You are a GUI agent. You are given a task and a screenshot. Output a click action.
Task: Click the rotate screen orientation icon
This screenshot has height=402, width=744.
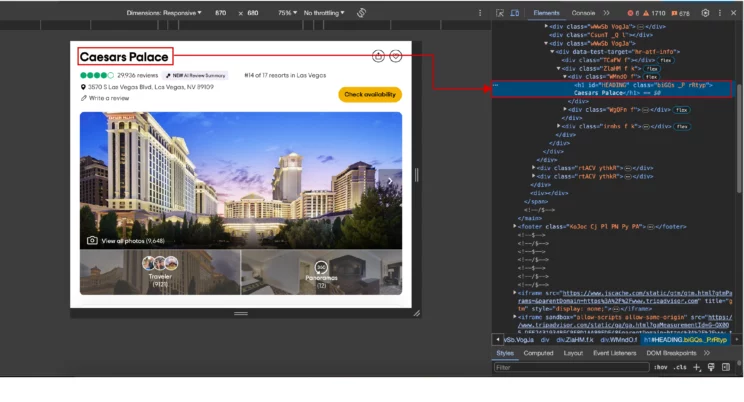click(362, 13)
